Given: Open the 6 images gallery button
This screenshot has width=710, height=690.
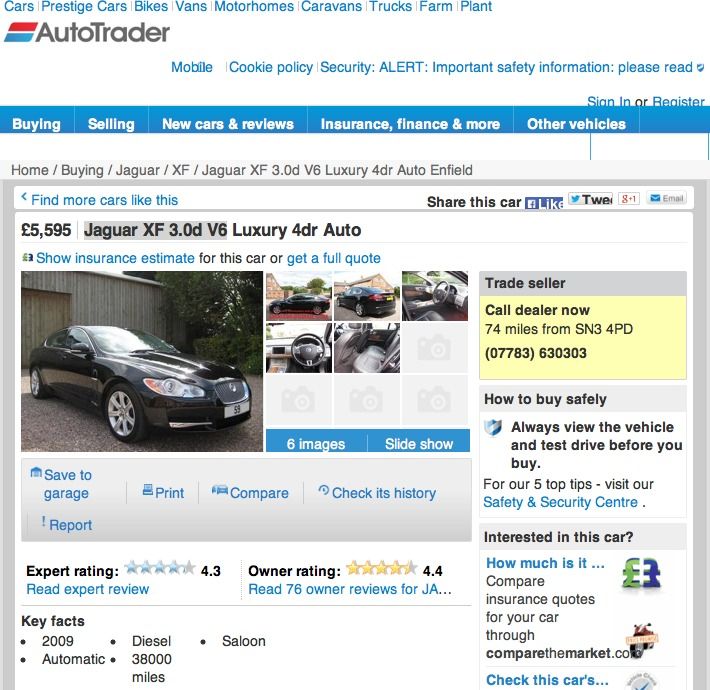Looking at the screenshot, I should [x=316, y=444].
